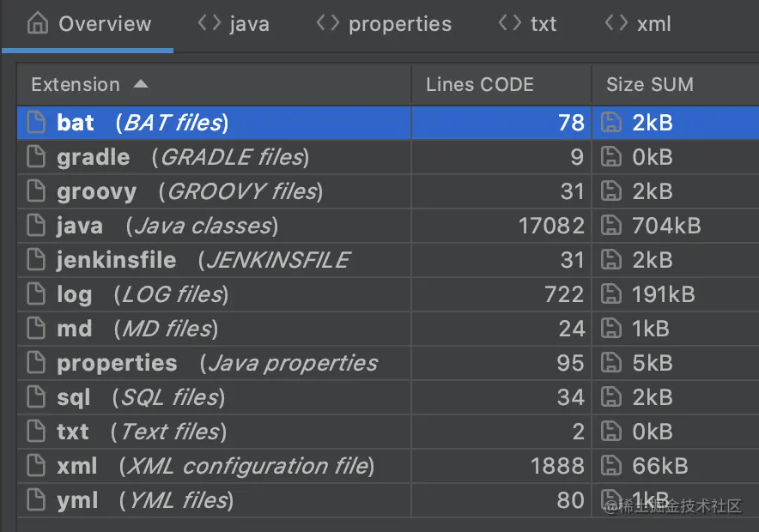Screen dimensions: 759x532
Task: Click the file icon in the sql row
Action: 36,397
